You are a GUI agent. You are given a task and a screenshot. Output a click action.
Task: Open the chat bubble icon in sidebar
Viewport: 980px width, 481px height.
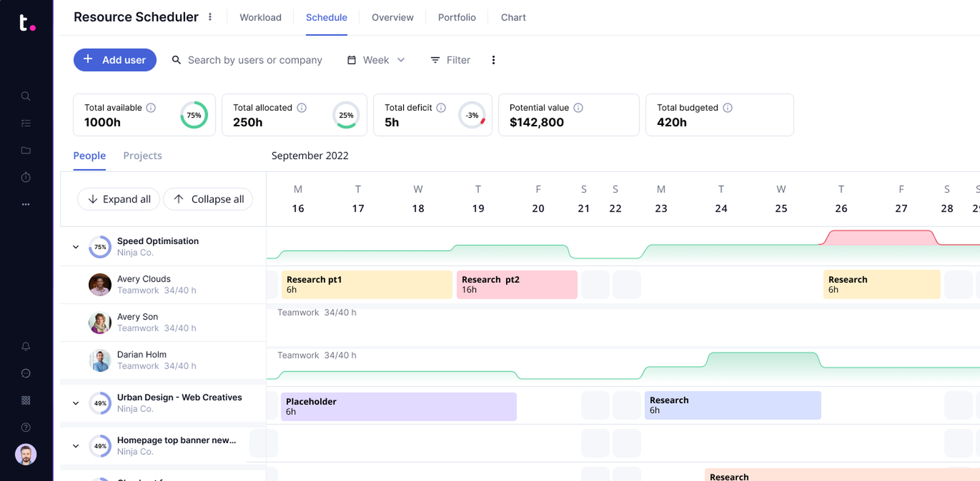pyautogui.click(x=26, y=373)
